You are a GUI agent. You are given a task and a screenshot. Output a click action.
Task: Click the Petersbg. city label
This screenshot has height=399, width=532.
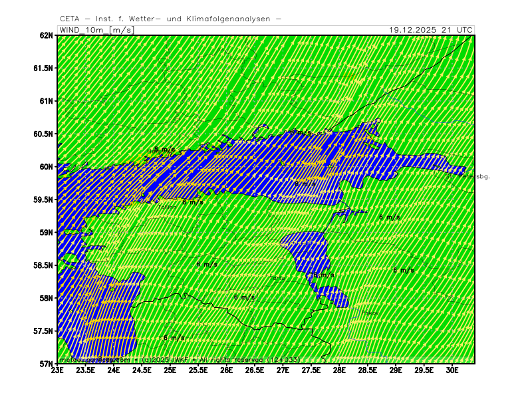click(477, 176)
